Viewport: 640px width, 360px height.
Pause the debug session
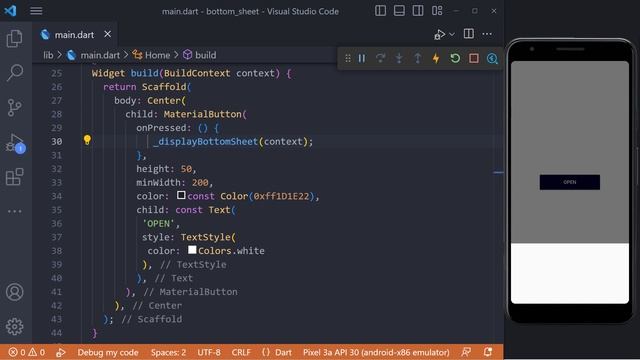click(x=362, y=58)
